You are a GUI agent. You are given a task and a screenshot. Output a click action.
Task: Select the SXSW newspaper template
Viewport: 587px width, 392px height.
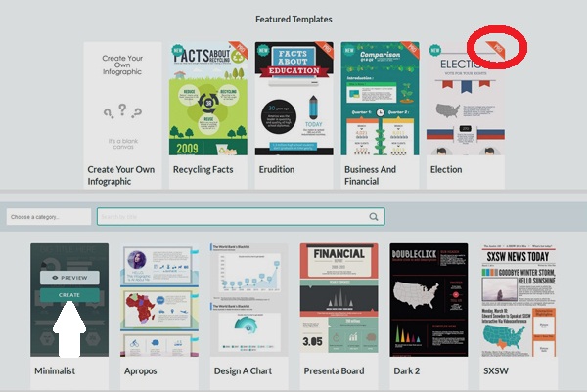tap(519, 300)
